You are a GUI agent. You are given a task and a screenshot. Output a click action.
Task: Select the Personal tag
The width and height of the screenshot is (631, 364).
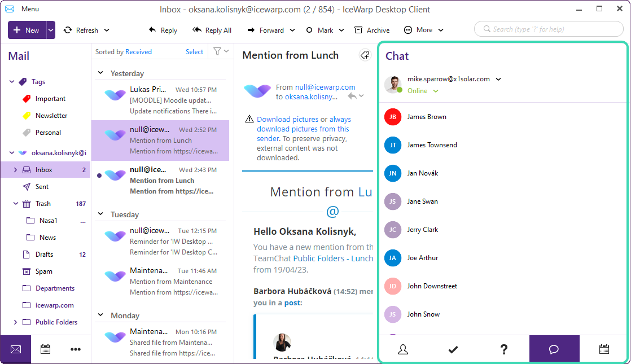pyautogui.click(x=48, y=132)
